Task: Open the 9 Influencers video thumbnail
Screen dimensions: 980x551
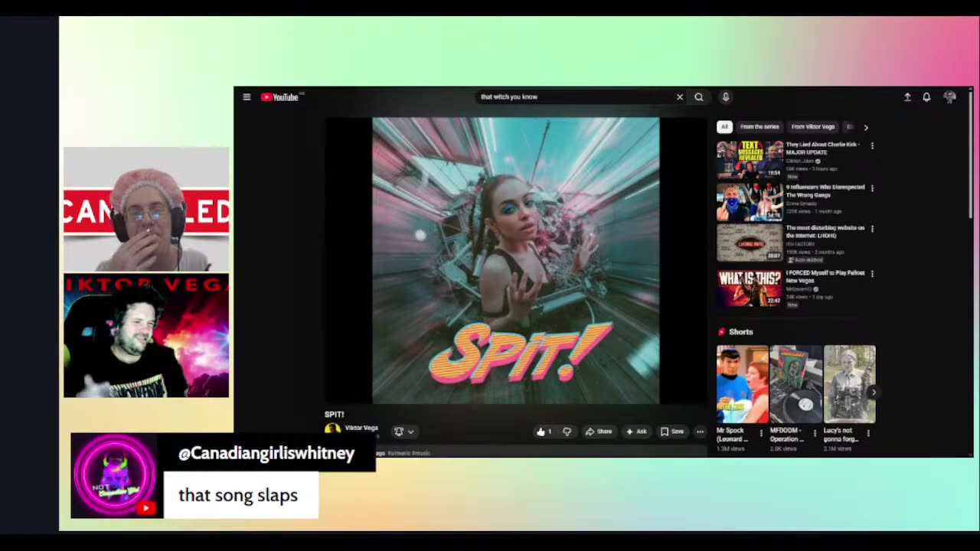Action: pyautogui.click(x=750, y=202)
